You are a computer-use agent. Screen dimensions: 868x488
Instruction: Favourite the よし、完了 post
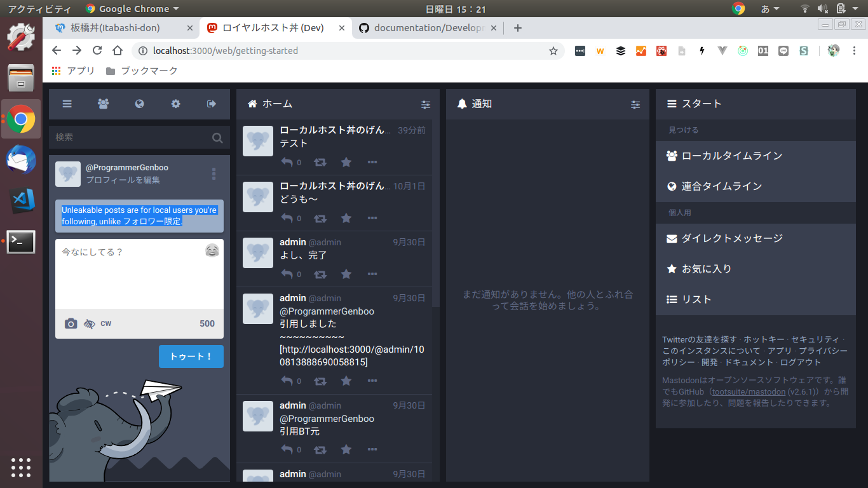click(346, 274)
